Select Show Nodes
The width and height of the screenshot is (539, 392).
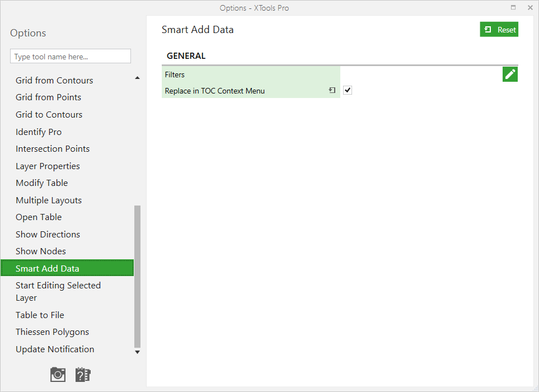point(40,251)
